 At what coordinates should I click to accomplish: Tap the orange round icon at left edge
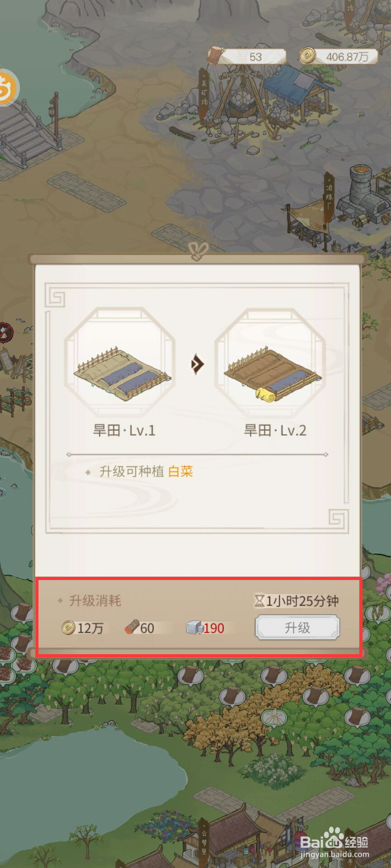coord(7,88)
